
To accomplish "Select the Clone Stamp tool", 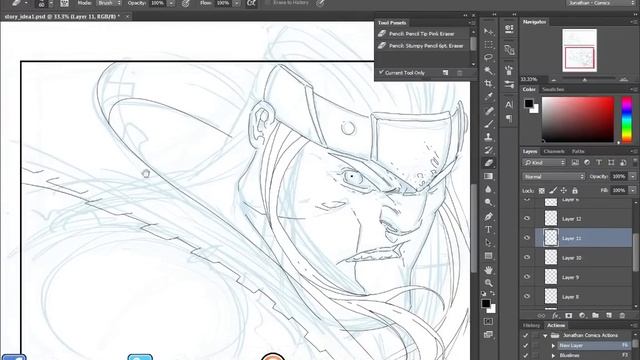I will 488,137.
